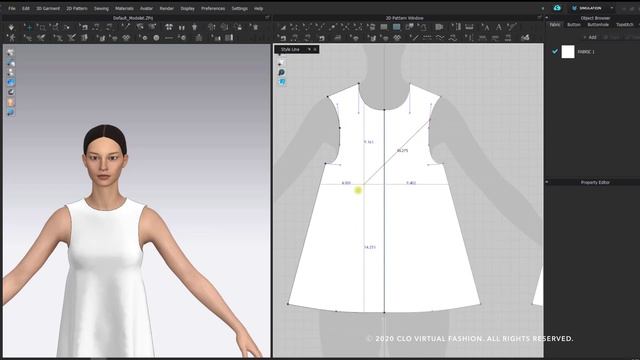This screenshot has height=360, width=640.
Task: Click the Simulate down-arrow icon in 3D toolbar
Action: pos(11,27)
